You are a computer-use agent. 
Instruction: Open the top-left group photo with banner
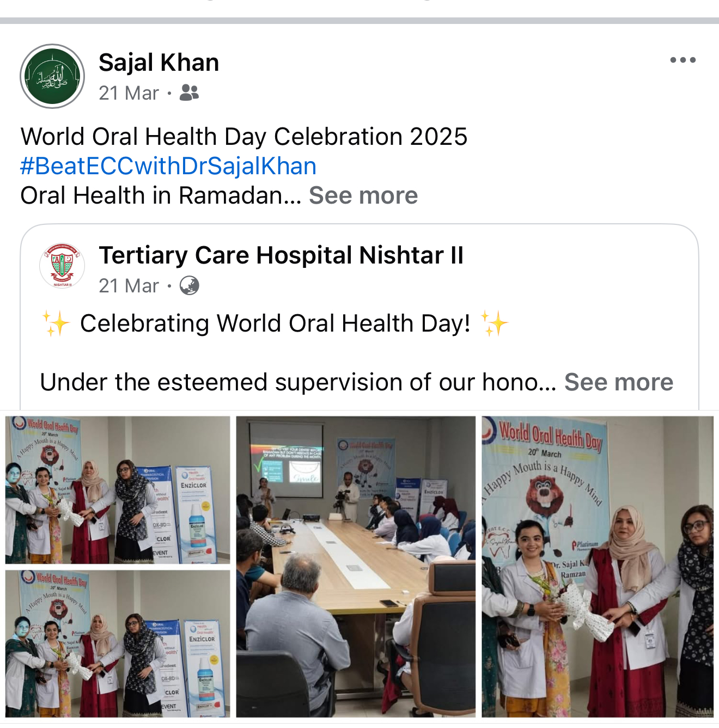click(118, 490)
